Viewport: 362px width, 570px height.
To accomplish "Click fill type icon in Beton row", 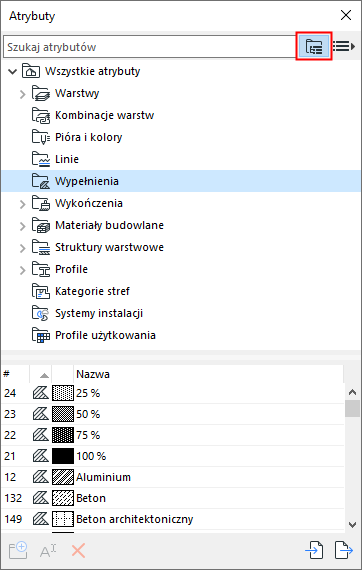I will pos(41,498).
